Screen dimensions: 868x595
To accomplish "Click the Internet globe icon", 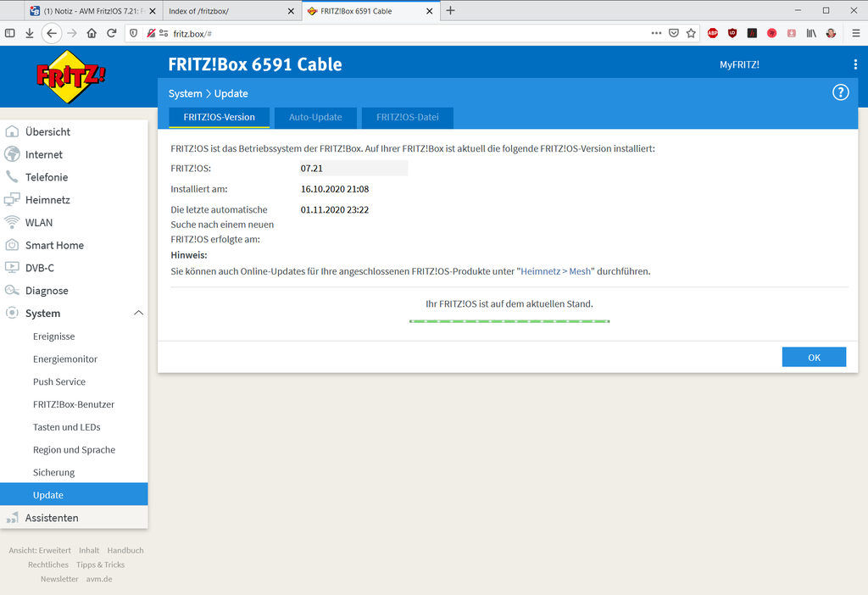I will pyautogui.click(x=12, y=154).
